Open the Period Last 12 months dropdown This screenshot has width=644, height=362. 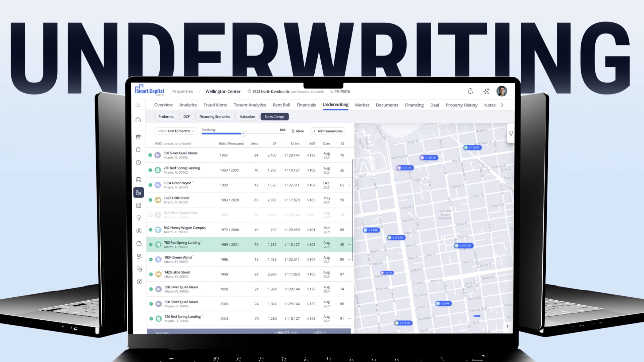pyautogui.click(x=175, y=131)
